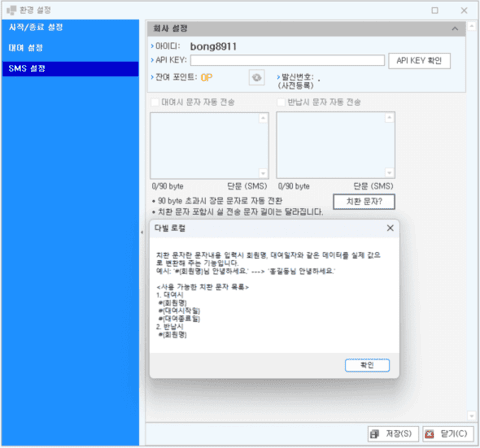Click the <사용 가능한 치환 문자 목록> heading
The height and width of the screenshot is (448, 480).
point(203,287)
